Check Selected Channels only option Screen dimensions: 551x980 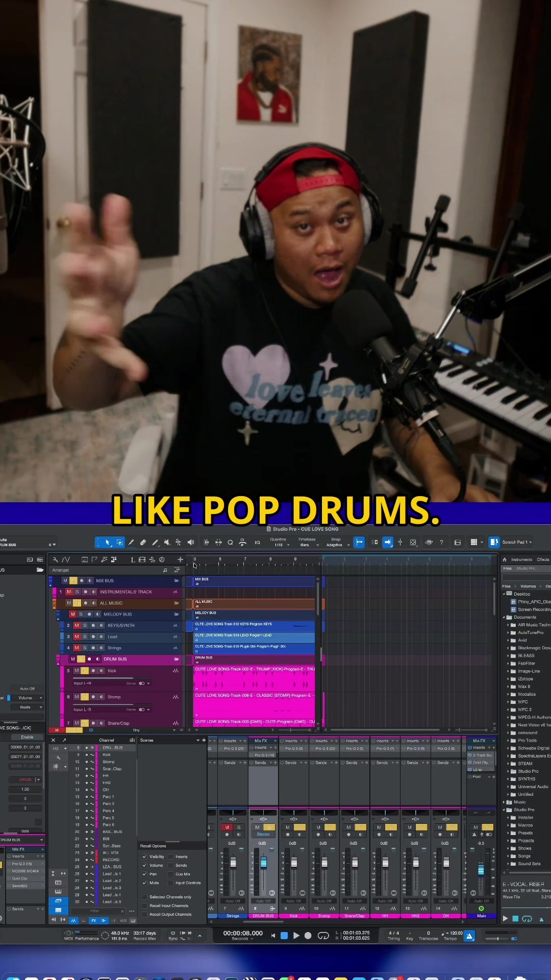144,897
